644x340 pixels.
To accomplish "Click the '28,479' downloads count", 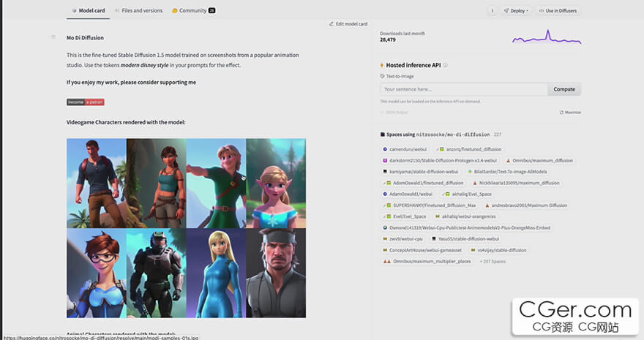I will tap(388, 39).
